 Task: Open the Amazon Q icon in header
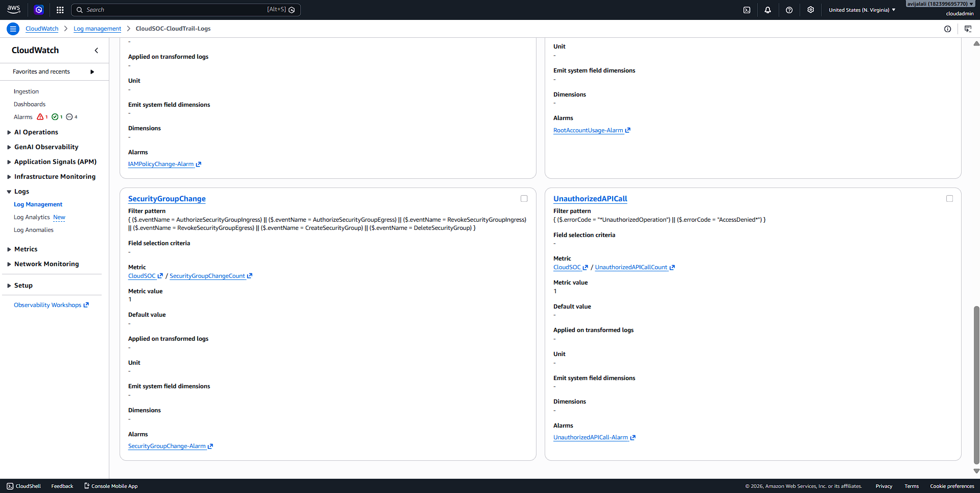39,10
